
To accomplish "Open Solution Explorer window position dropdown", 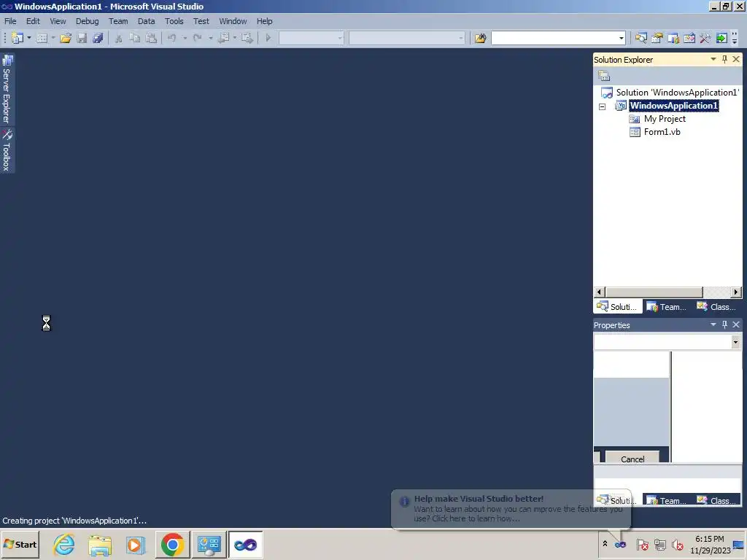I will tap(713, 59).
